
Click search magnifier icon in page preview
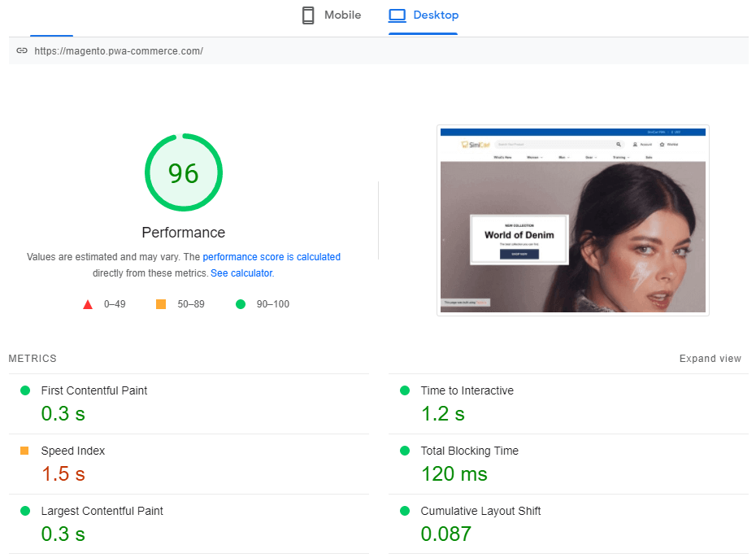619,145
